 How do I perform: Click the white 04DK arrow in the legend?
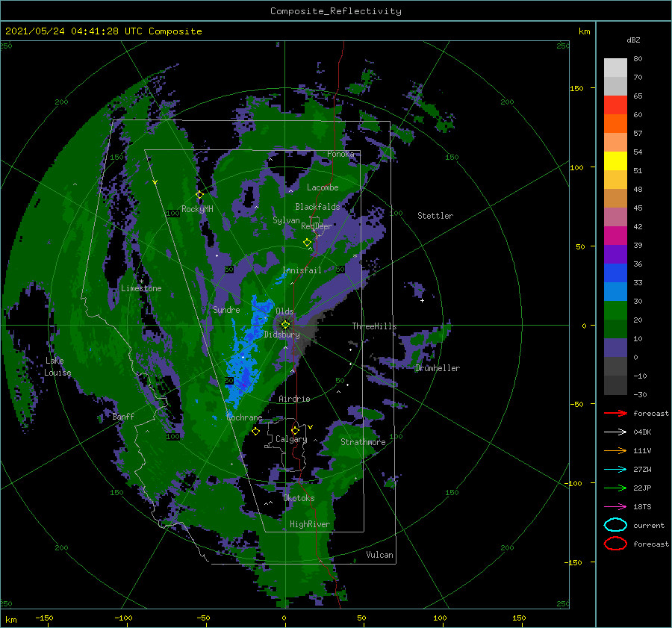pos(616,432)
